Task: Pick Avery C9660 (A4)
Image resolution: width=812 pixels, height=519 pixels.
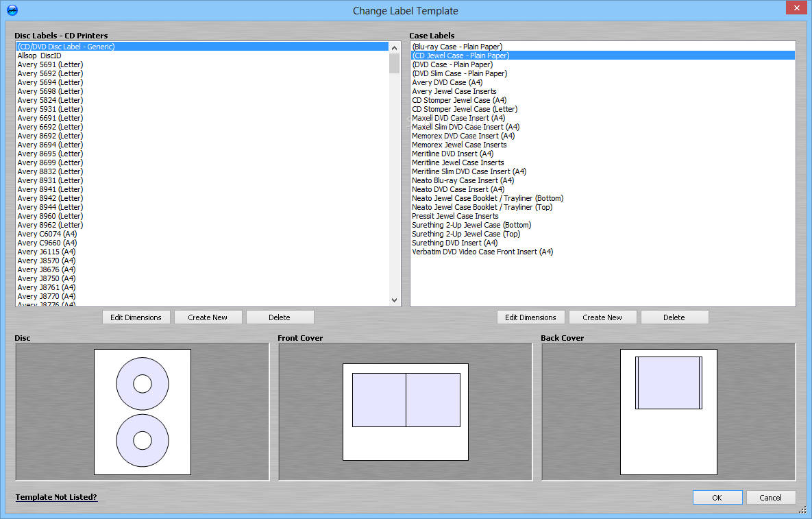Action: pyautogui.click(x=202, y=243)
